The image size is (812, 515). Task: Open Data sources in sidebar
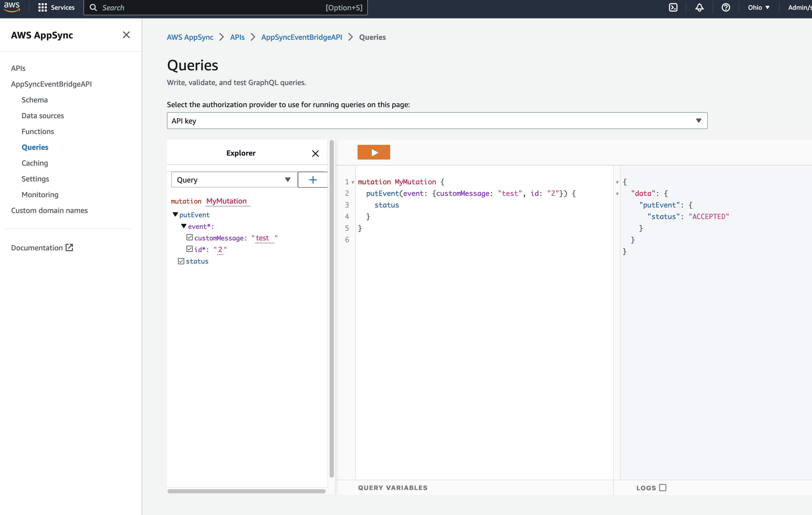point(42,116)
